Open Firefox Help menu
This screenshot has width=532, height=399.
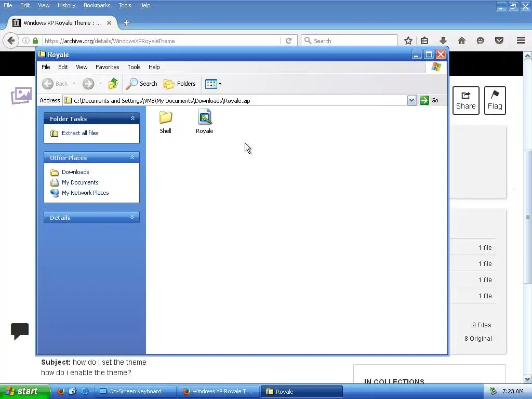145,5
